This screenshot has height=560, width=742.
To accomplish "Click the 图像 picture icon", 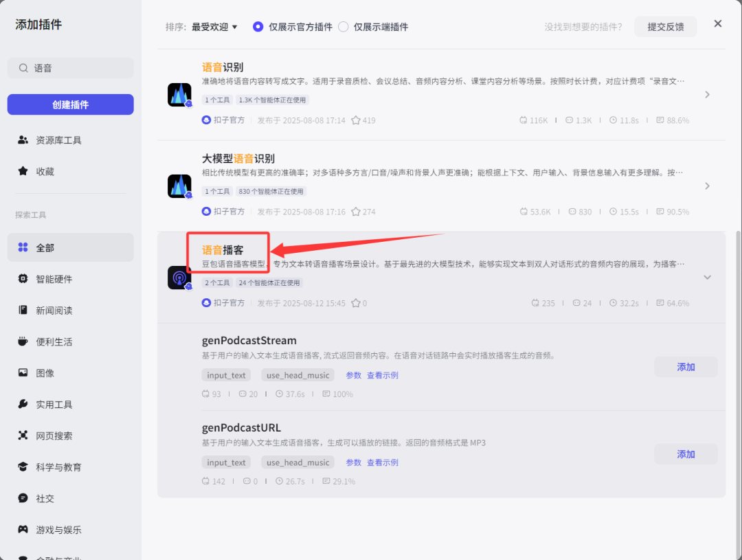I will (23, 372).
